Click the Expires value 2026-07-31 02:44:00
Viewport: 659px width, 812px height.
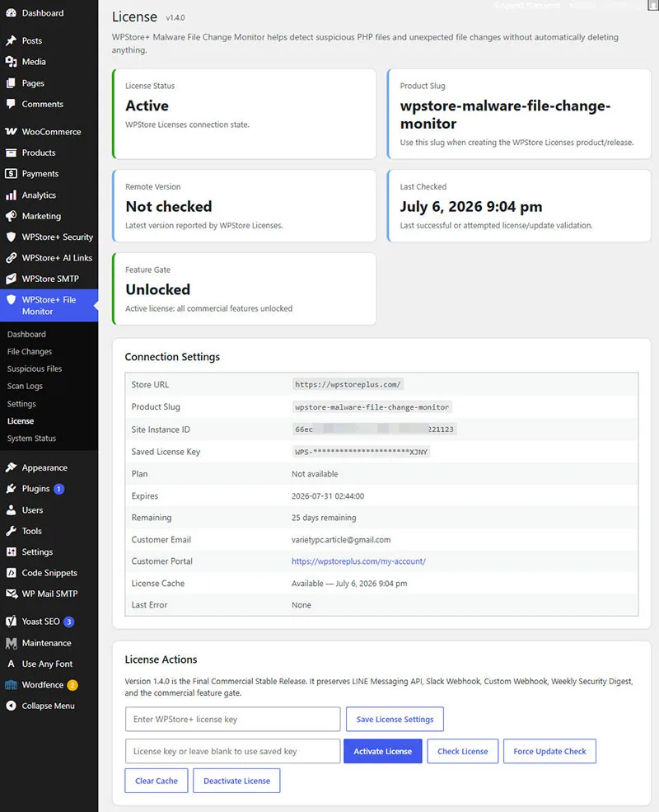328,496
